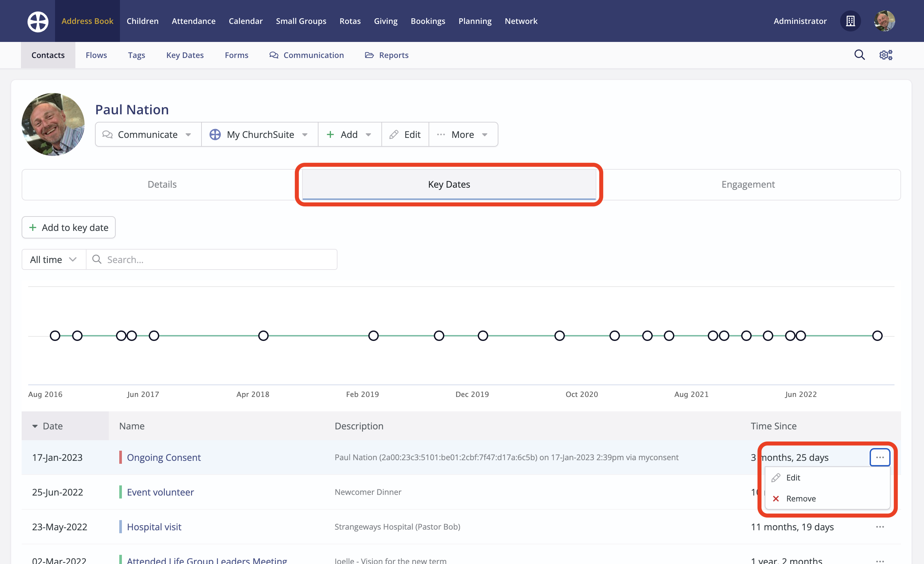924x564 pixels.
Task: Open the Small Groups menu item
Action: pos(301,21)
